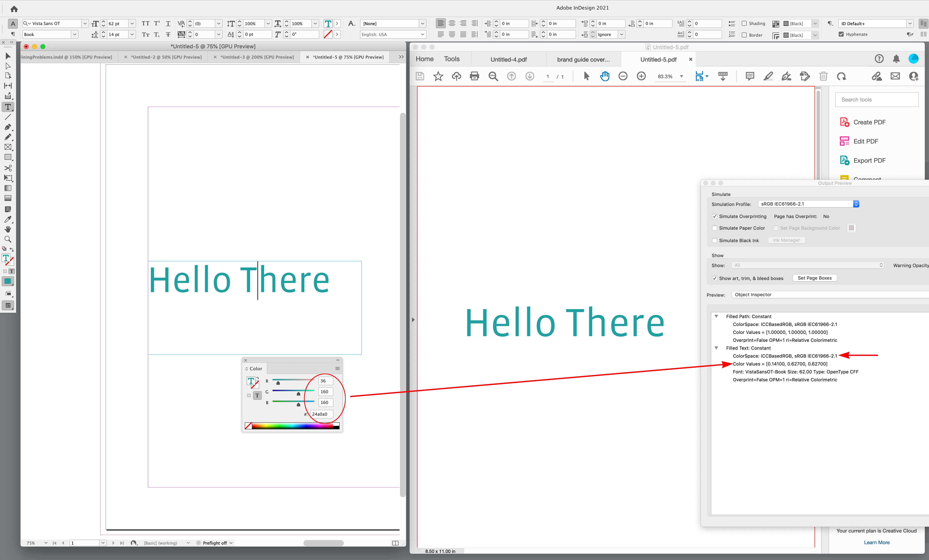Choose the Scissors tool
Screen dimensions: 929x560
8,168
